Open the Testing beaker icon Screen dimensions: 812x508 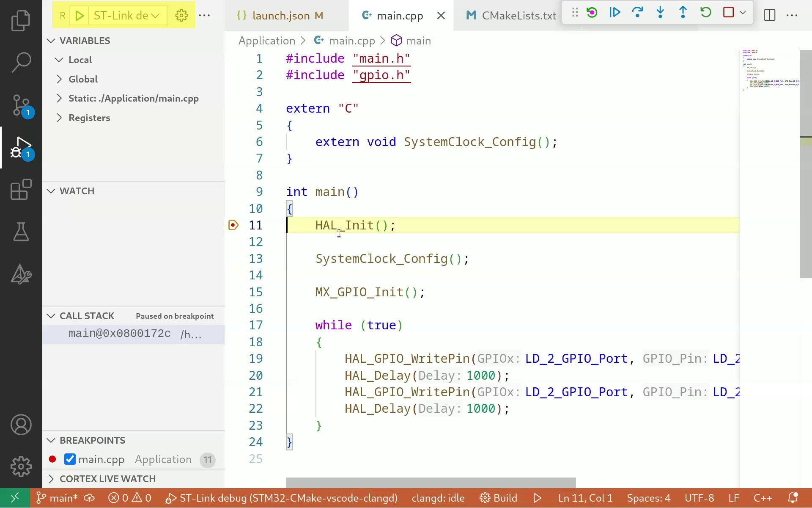[x=21, y=232]
